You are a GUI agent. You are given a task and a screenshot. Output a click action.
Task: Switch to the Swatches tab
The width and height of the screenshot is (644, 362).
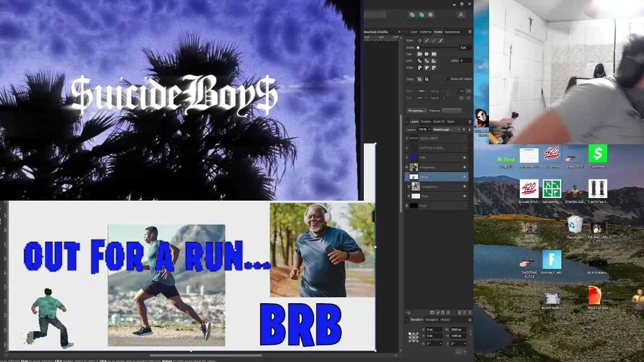tap(426, 32)
